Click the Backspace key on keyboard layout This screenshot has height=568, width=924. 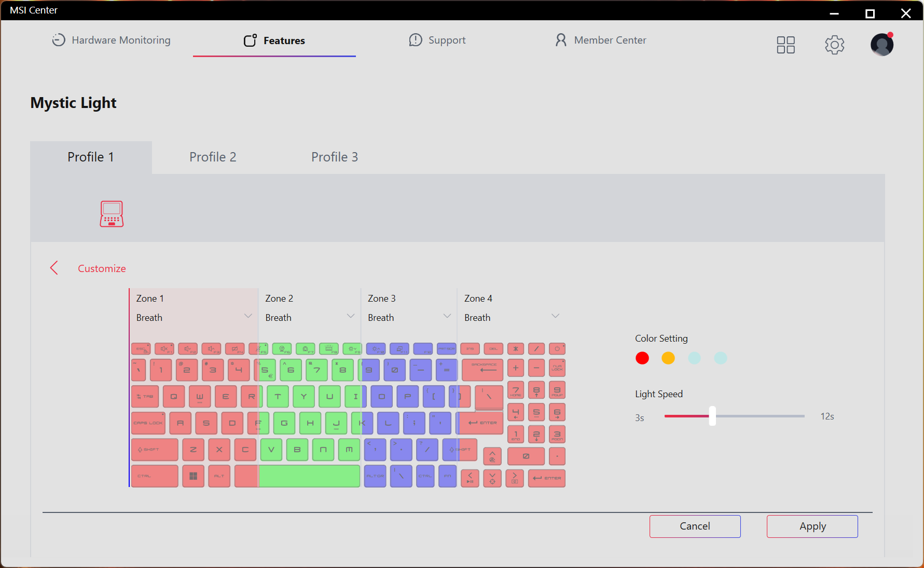coord(482,370)
